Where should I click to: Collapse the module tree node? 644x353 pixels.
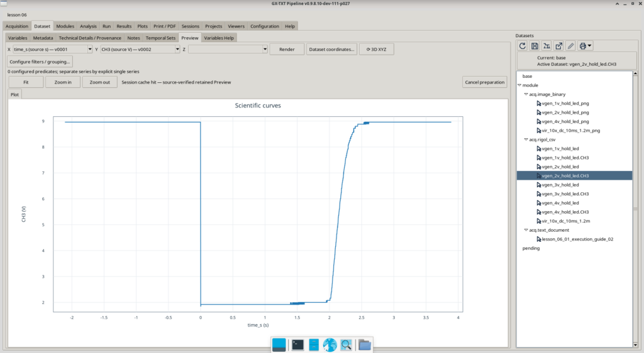519,85
